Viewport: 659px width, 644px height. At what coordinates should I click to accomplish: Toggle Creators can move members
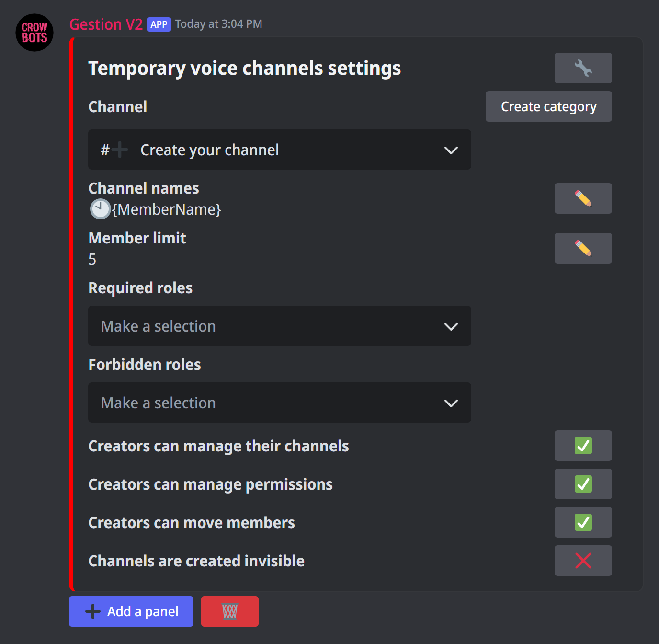583,522
